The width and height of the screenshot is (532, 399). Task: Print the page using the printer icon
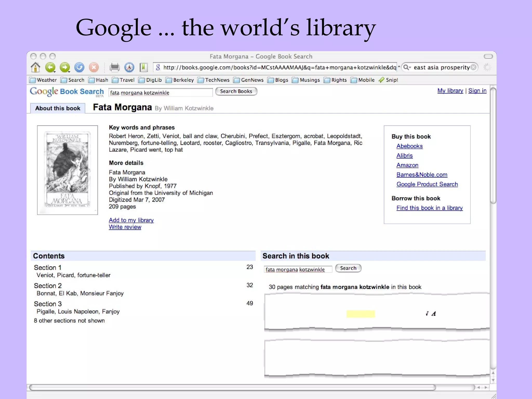pyautogui.click(x=115, y=67)
